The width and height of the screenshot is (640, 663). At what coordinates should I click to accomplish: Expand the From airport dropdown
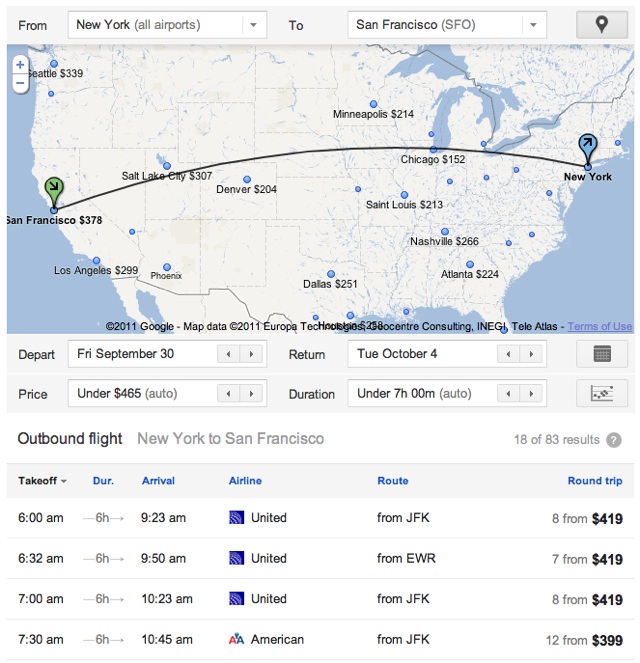254,25
